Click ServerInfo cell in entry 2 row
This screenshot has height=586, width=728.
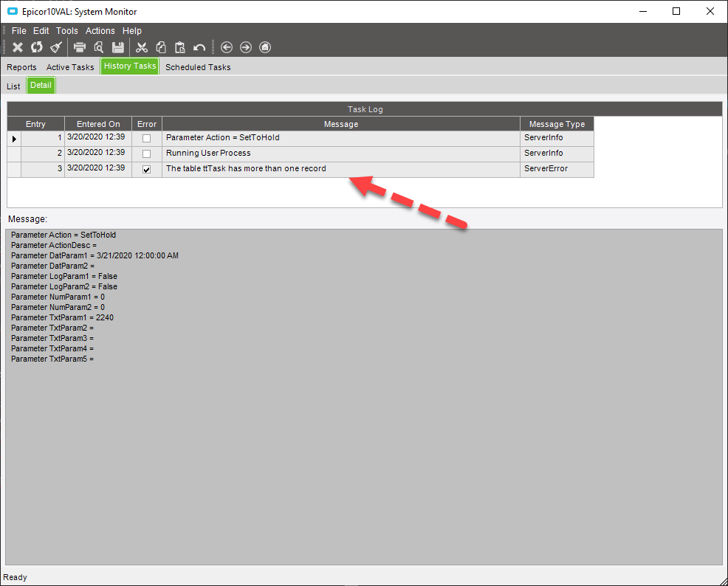557,153
